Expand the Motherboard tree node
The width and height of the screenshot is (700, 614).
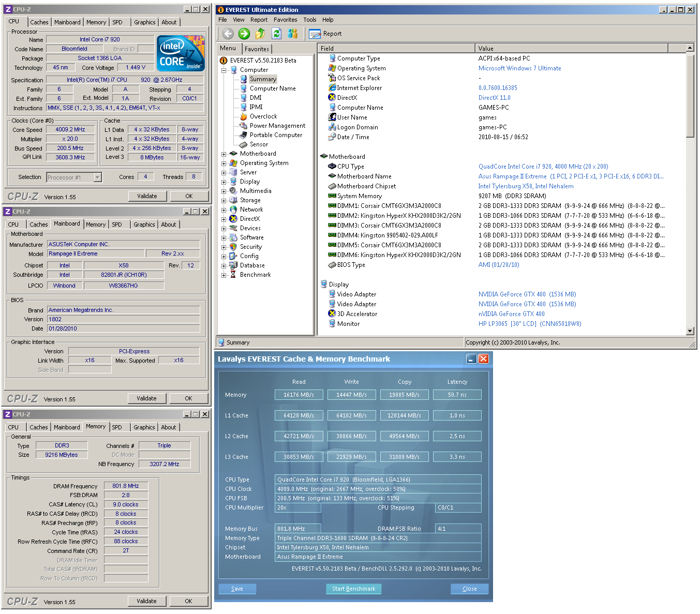224,154
